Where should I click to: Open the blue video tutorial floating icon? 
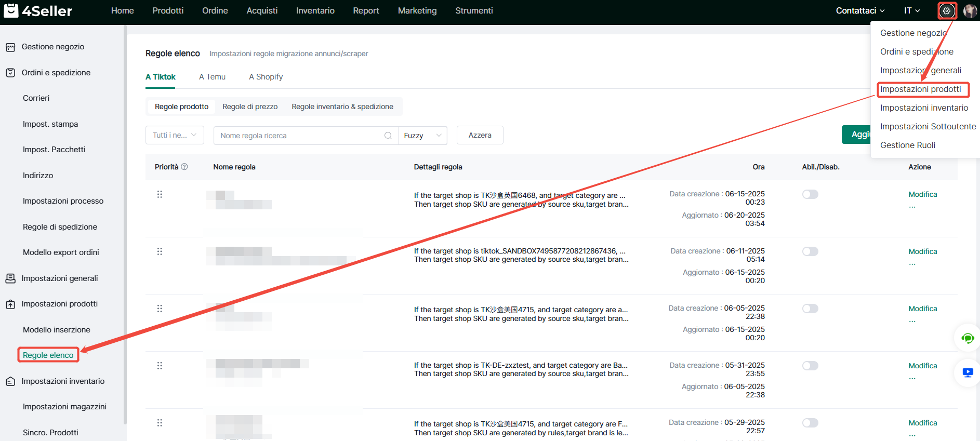968,372
